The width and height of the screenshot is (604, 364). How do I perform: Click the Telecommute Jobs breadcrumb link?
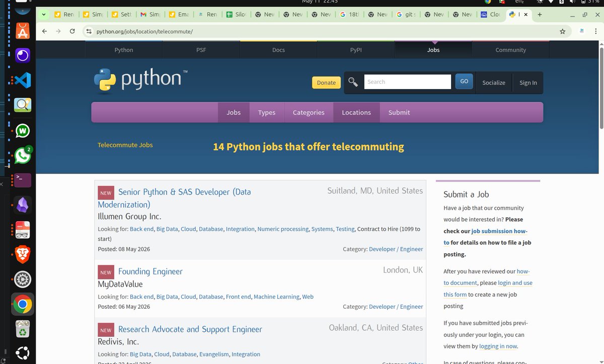(x=125, y=145)
